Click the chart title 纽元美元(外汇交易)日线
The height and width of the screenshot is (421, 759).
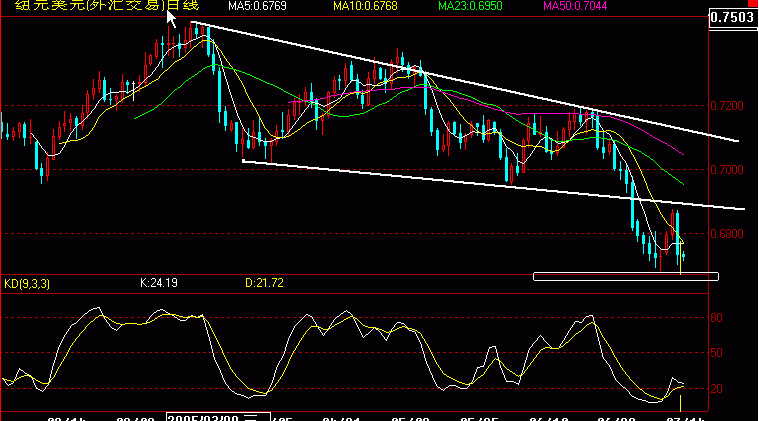pos(107,5)
